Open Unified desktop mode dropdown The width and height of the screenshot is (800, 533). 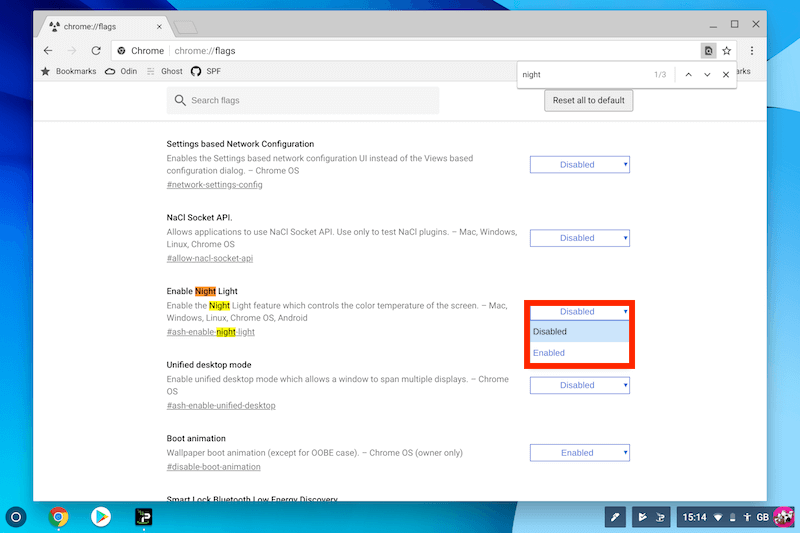click(580, 385)
